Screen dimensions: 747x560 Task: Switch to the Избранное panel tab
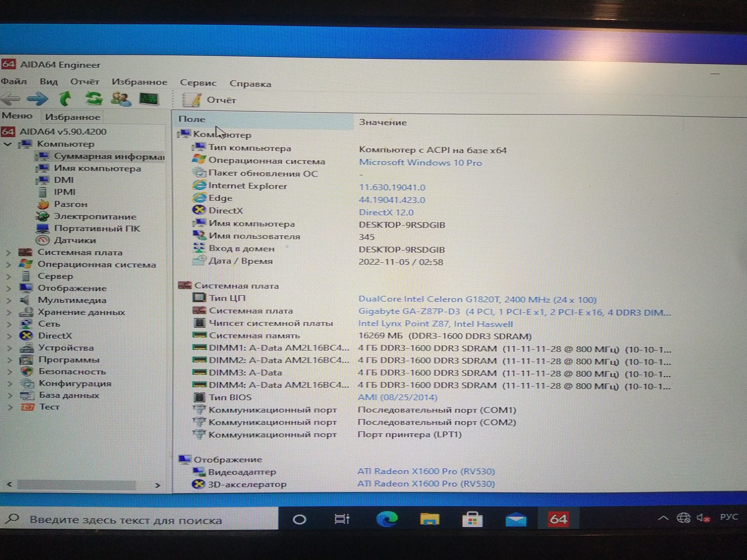[x=72, y=117]
